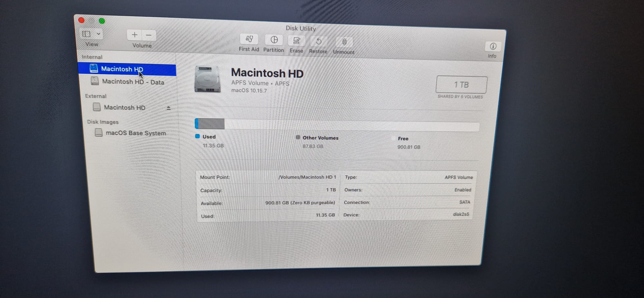Open the Partition tool

coord(274,40)
